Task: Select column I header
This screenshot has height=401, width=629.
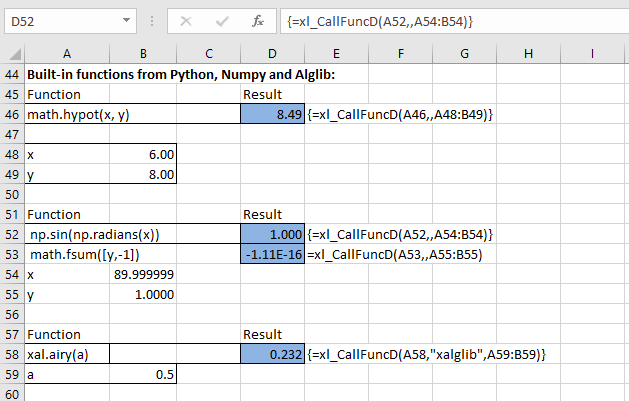Action: tap(592, 53)
